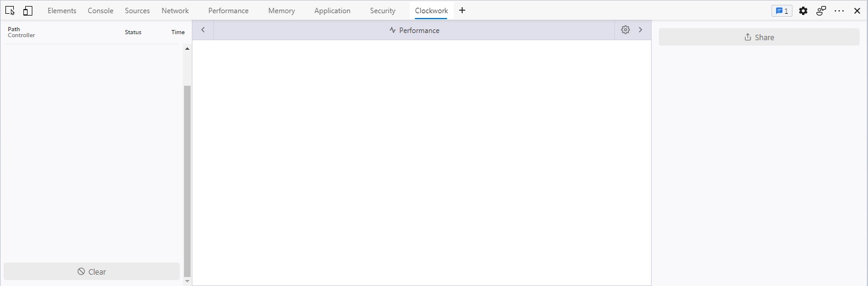Image resolution: width=868 pixels, height=286 pixels.
Task: Click the requests list scrollbar thumb
Action: click(x=187, y=180)
